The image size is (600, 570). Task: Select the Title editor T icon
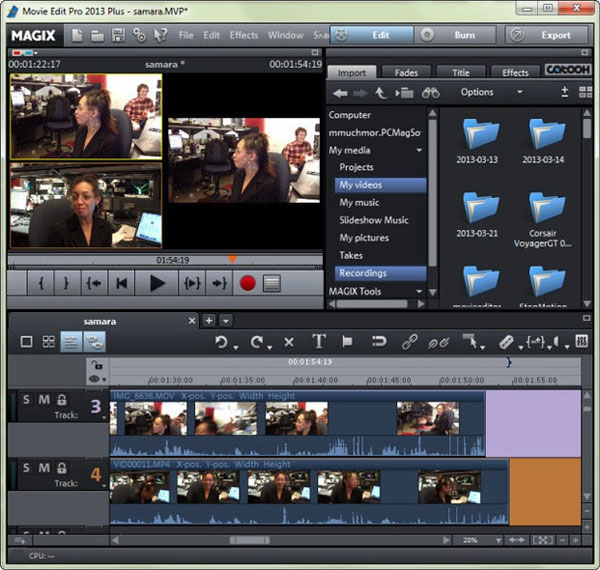(x=319, y=341)
